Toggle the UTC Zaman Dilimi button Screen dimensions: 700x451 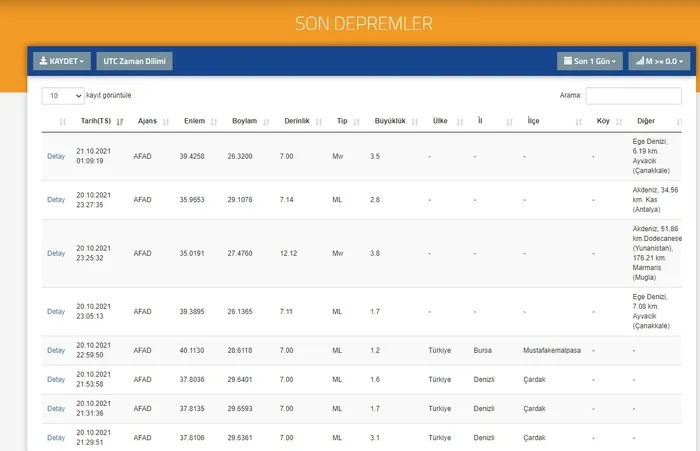[134, 61]
